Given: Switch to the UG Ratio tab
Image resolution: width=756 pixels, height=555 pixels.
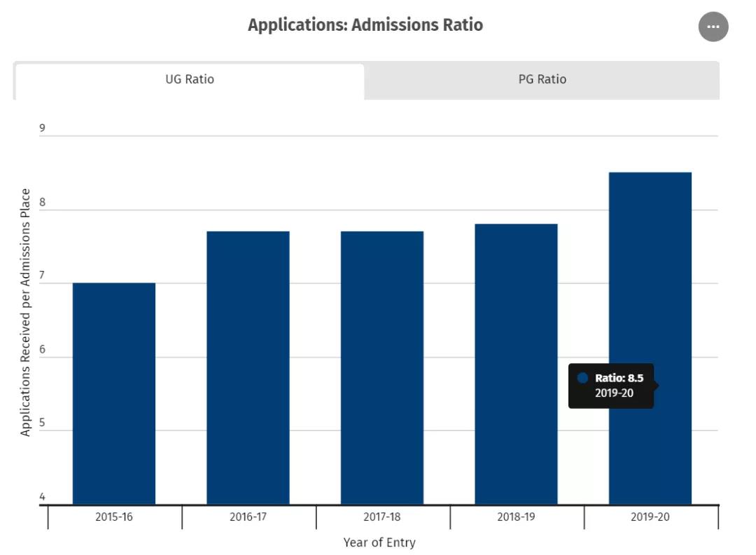Looking at the screenshot, I should pyautogui.click(x=190, y=80).
